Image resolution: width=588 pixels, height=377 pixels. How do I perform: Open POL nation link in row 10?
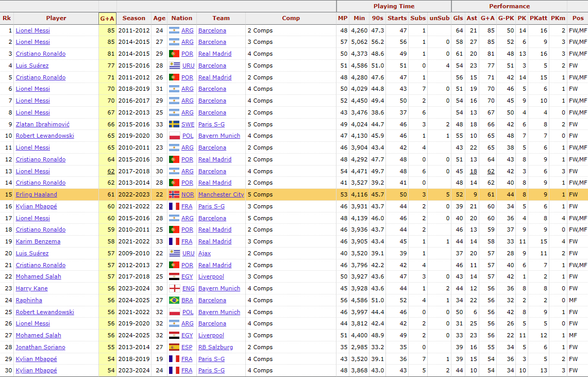(x=188, y=136)
